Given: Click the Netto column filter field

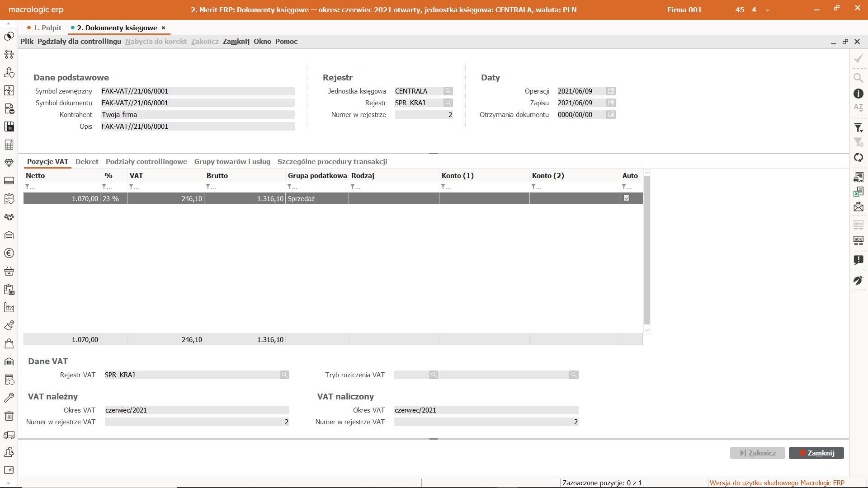Looking at the screenshot, I should (61, 187).
